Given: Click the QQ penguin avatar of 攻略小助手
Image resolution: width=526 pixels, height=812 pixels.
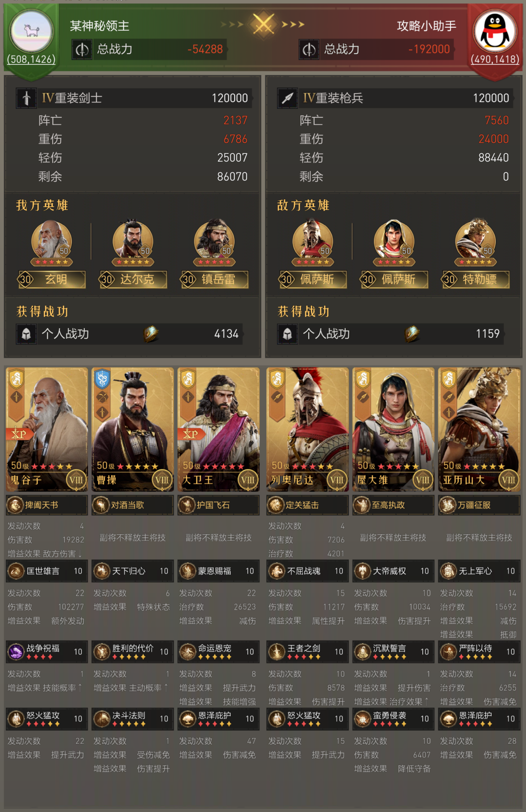Looking at the screenshot, I should click(x=495, y=32).
